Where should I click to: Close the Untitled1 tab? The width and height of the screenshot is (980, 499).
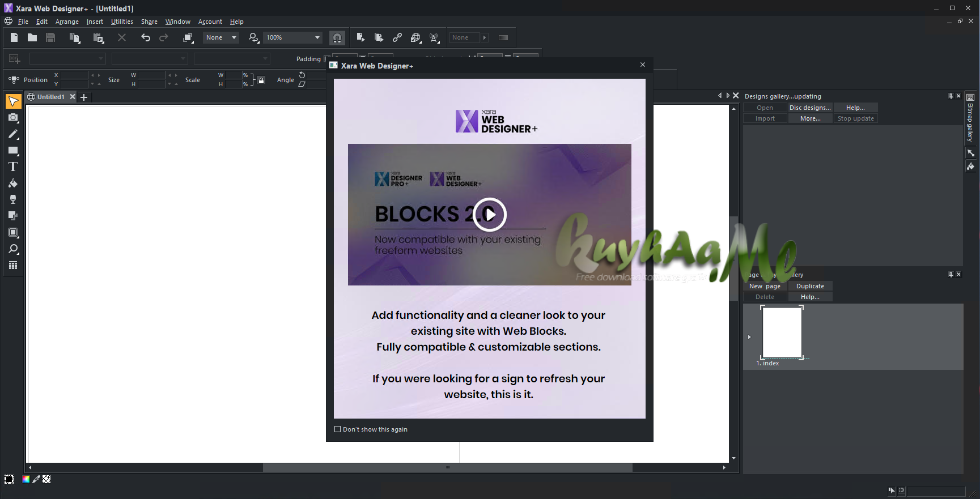coord(73,97)
